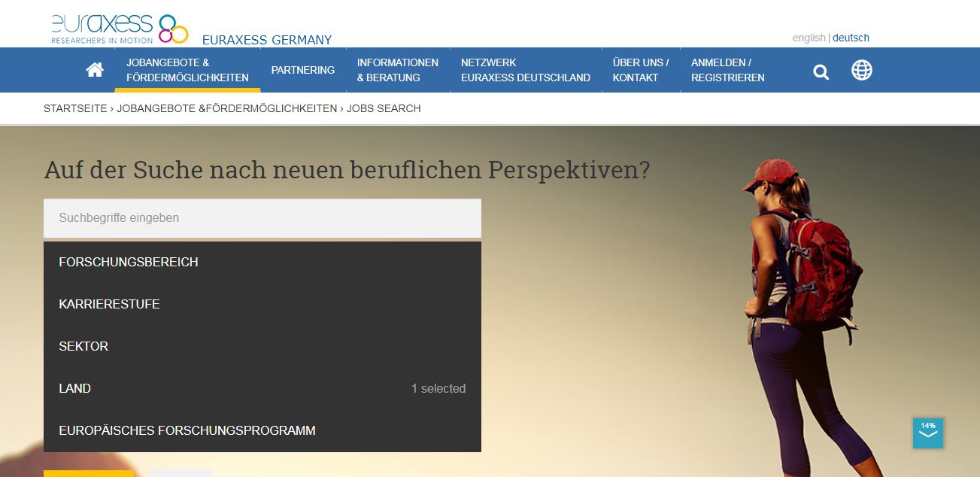Expand the Karrierestufe filter

pos(262,305)
